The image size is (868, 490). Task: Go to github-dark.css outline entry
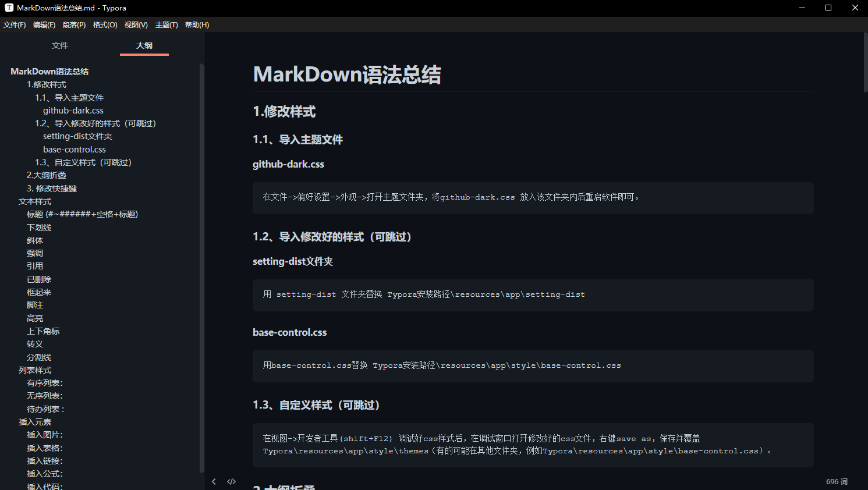pyautogui.click(x=73, y=111)
